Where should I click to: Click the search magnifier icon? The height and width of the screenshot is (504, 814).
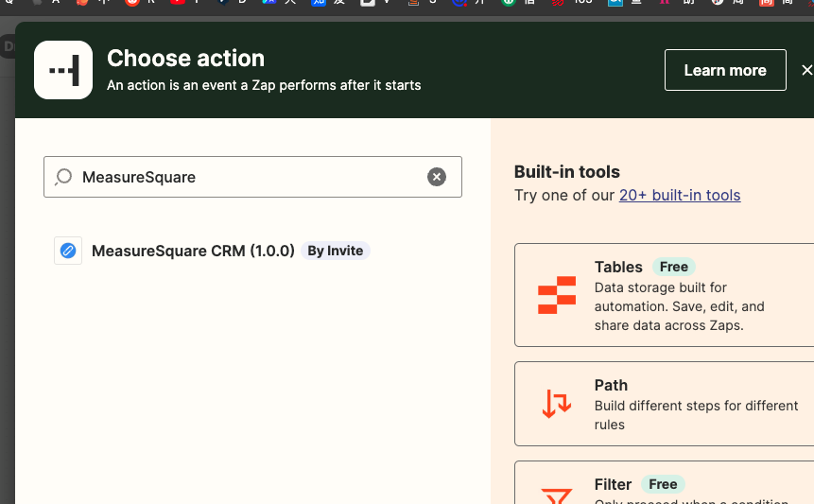[63, 177]
